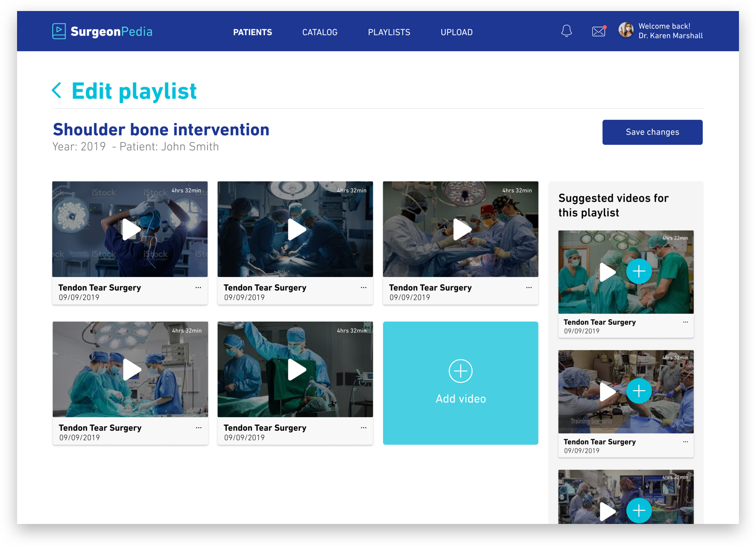Open the notifications bell
The width and height of the screenshot is (756, 547).
(566, 31)
